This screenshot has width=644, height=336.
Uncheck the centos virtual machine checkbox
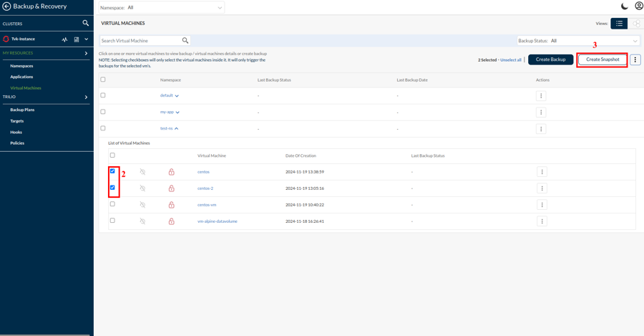click(x=112, y=171)
